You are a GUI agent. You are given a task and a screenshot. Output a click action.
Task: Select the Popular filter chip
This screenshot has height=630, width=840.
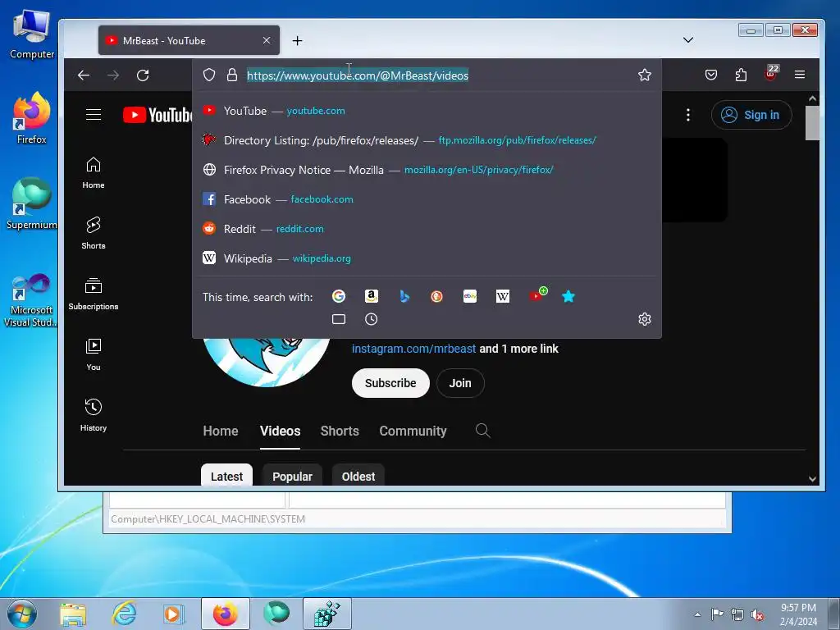[x=292, y=476]
